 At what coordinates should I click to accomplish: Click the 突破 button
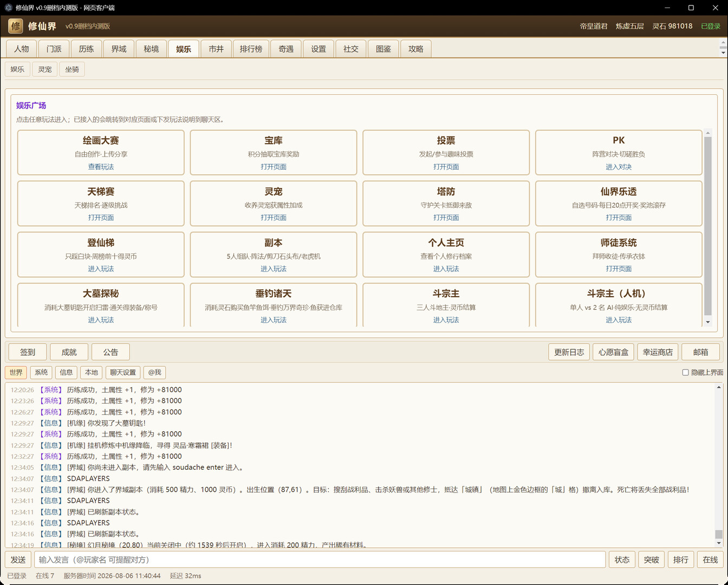651,560
